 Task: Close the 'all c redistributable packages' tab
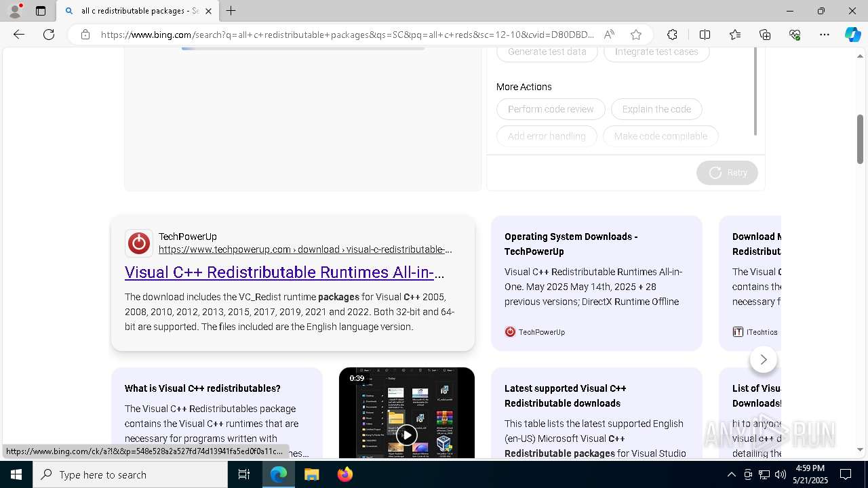[208, 11]
